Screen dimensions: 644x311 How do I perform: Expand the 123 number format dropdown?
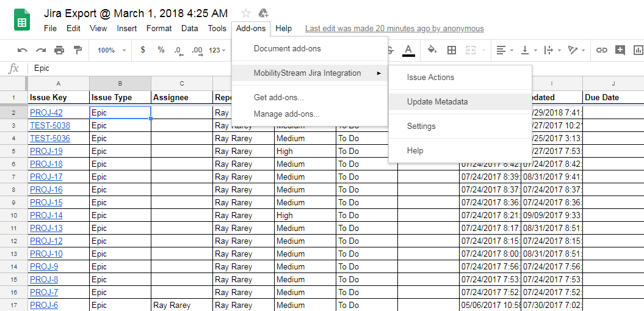(x=217, y=50)
